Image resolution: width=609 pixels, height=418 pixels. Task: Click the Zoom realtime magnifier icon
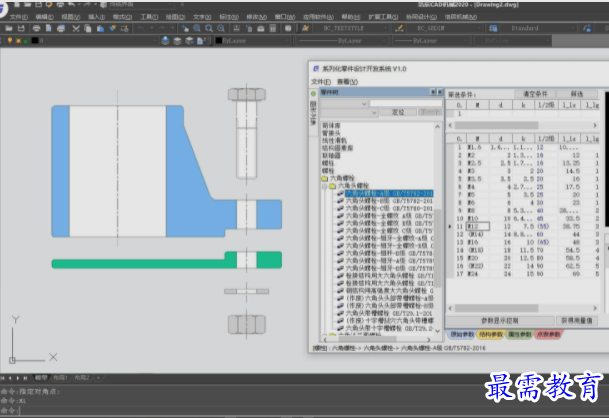[197, 28]
